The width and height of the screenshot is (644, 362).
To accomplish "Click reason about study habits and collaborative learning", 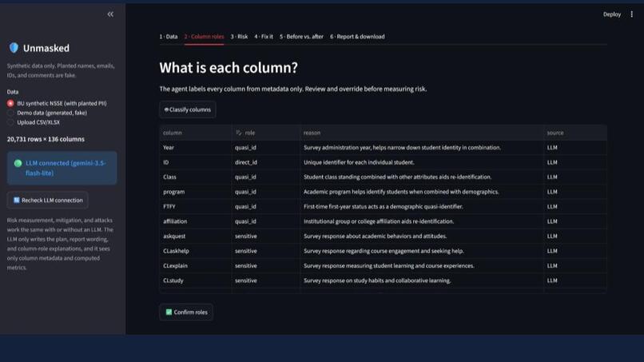I will 422,280.
